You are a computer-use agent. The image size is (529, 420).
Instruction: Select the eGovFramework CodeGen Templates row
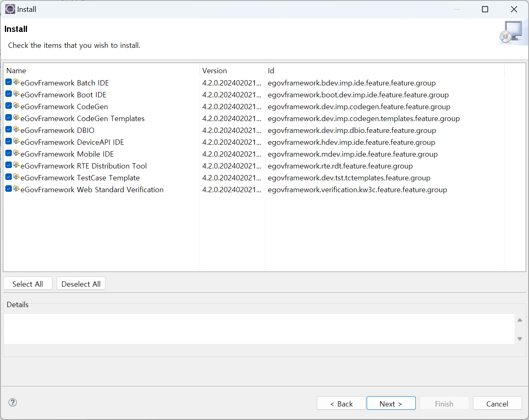tap(82, 119)
